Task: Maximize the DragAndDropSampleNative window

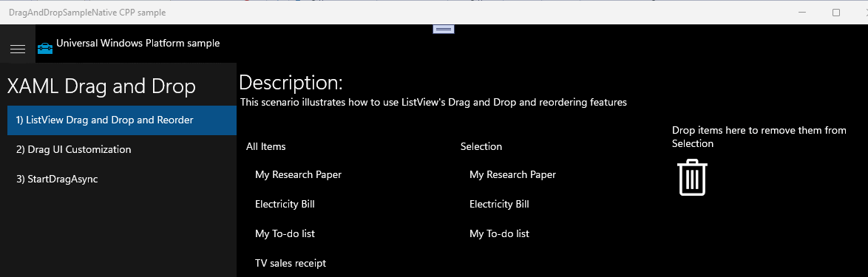Action: point(836,12)
